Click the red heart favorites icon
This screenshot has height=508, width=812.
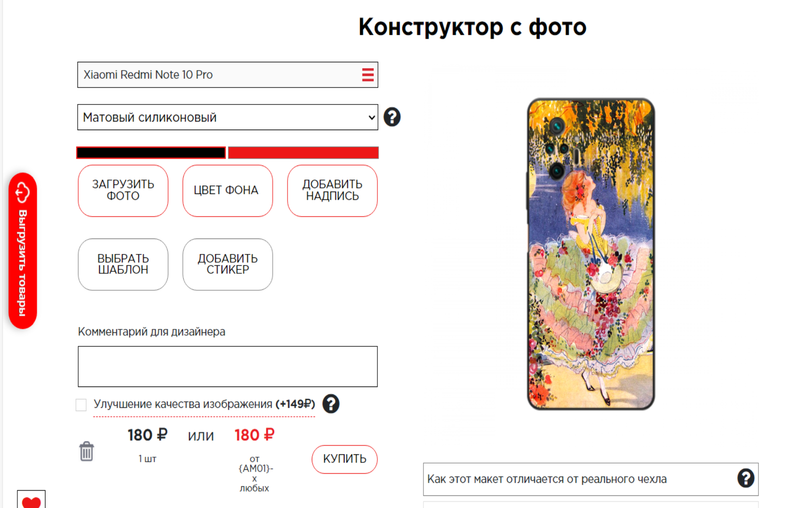point(31,500)
